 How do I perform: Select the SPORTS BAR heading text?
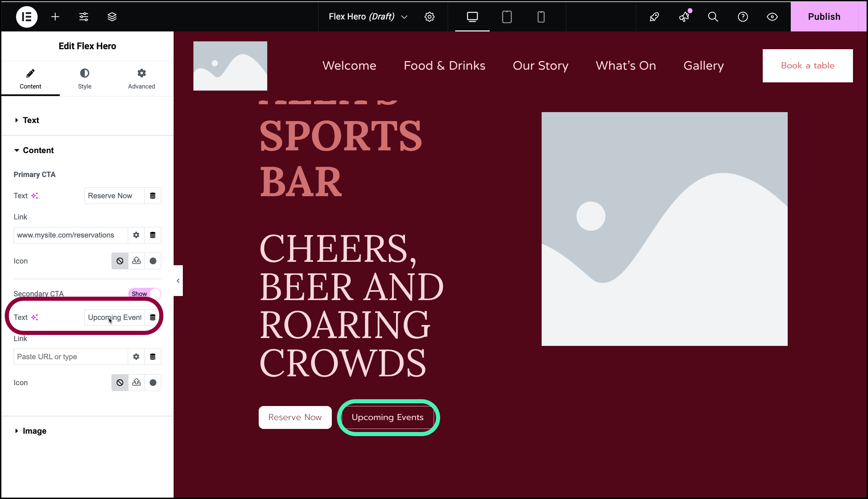[341, 158]
